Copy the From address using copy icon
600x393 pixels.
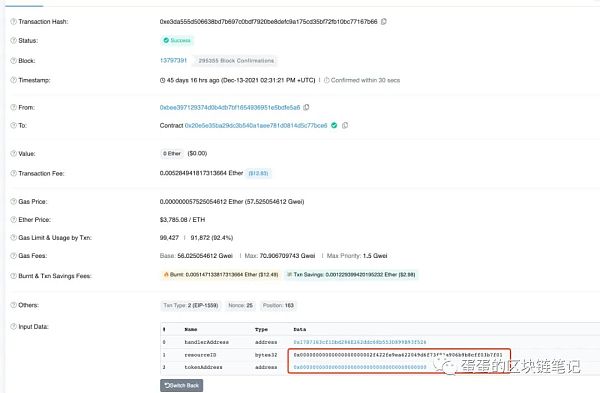coord(306,108)
